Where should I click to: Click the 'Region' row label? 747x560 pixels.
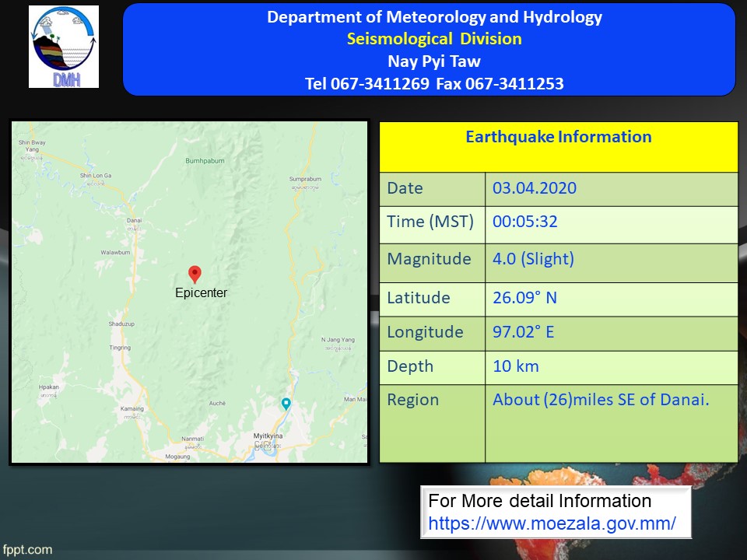click(412, 400)
